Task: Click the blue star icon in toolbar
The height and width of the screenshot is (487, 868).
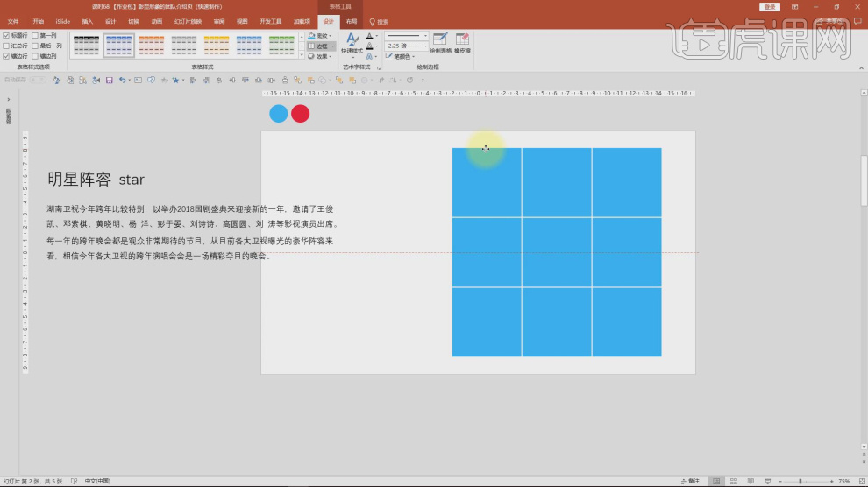Action: click(x=175, y=81)
